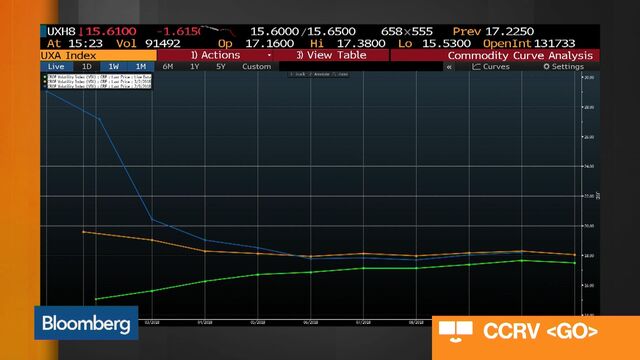
Task: Select the Live time range tab
Action: click(x=56, y=67)
